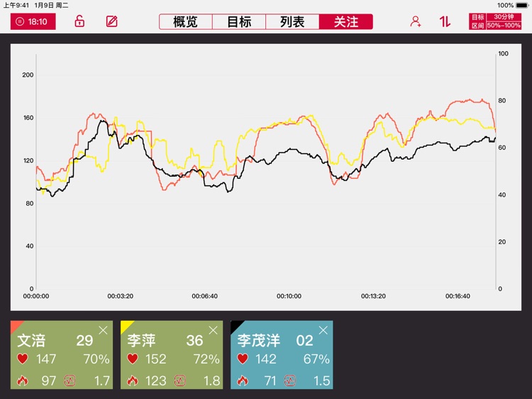This screenshot has width=532, height=399.
Task: Click jersey number 02
Action: [x=304, y=341]
